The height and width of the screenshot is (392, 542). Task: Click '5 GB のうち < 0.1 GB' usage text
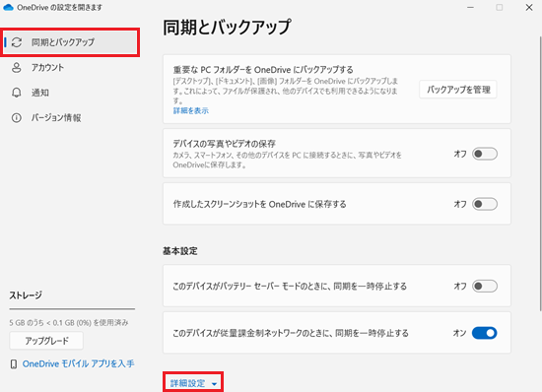pyautogui.click(x=69, y=323)
